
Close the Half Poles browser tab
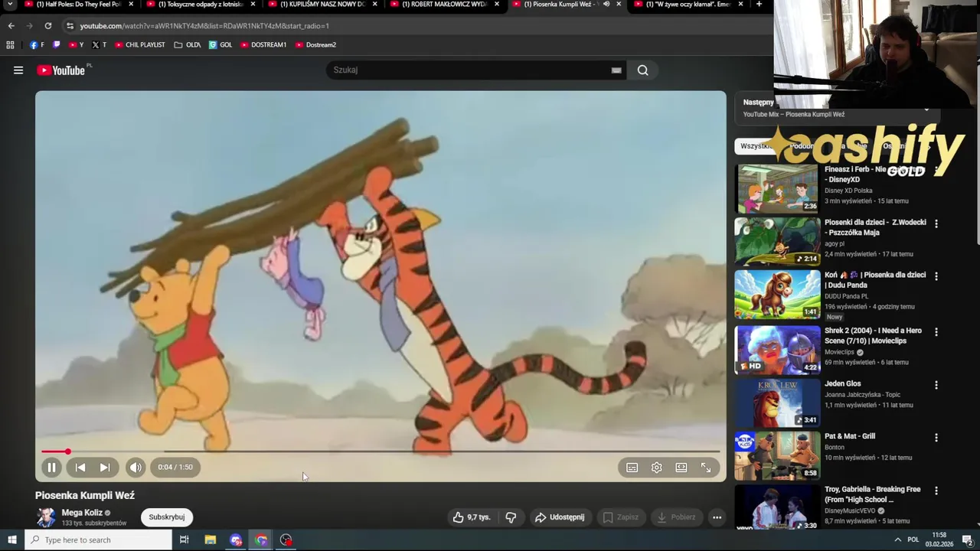pos(131,4)
